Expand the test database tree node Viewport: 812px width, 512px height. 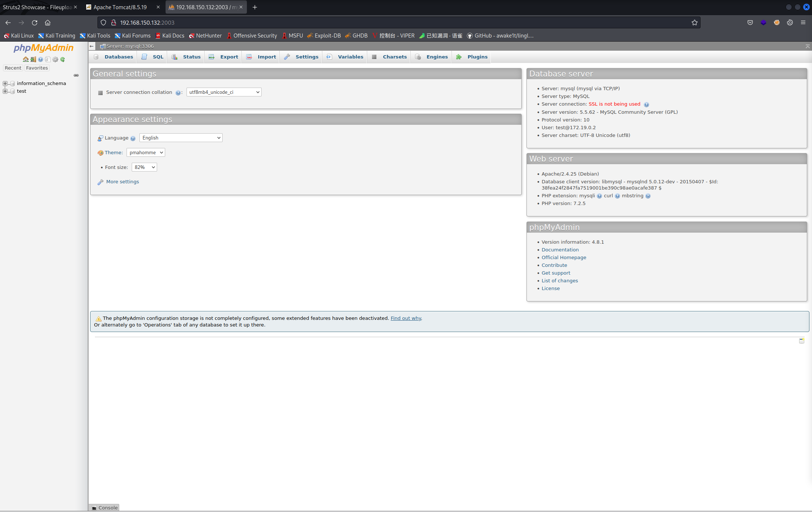(x=5, y=91)
